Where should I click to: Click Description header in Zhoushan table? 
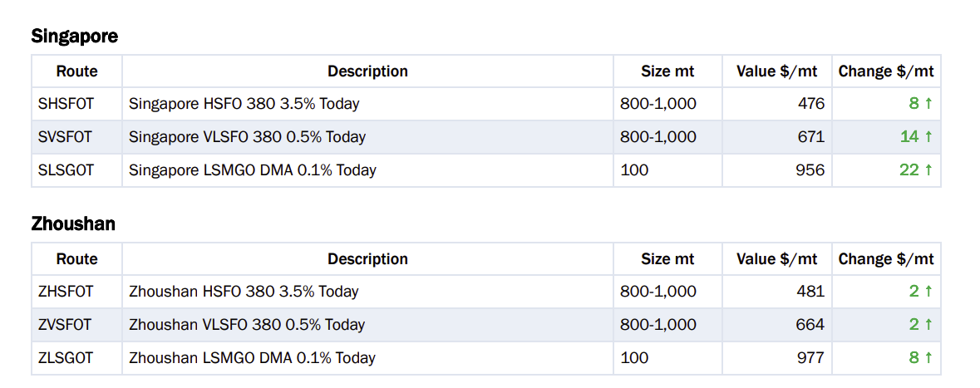point(367,258)
